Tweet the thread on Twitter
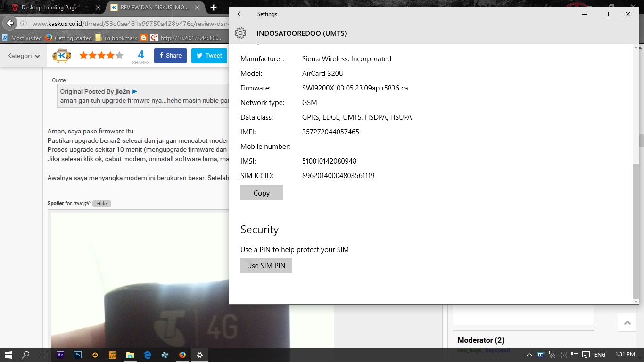The width and height of the screenshot is (644, 362). pos(209,56)
